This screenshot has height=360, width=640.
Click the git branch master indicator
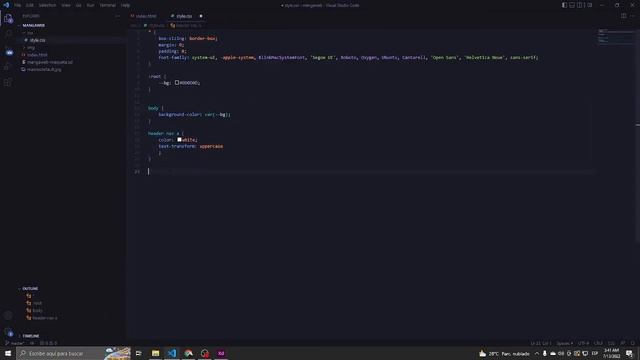click(15, 343)
